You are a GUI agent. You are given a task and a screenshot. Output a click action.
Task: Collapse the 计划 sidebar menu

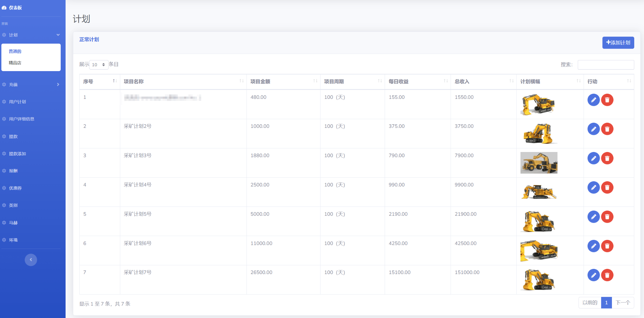31,35
